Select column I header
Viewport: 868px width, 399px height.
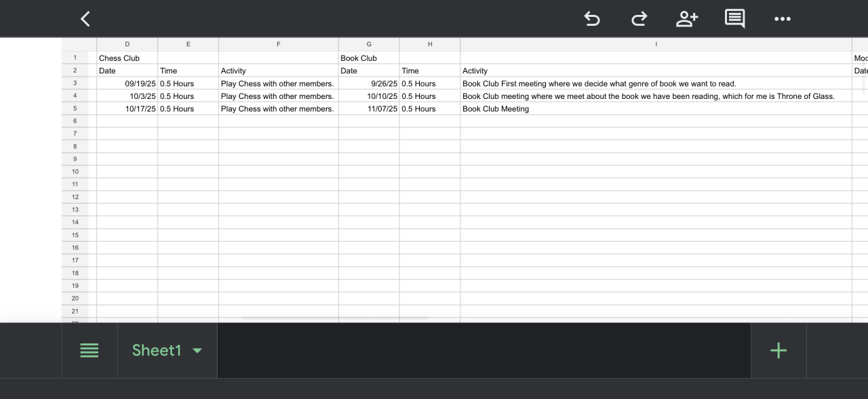tap(656, 45)
